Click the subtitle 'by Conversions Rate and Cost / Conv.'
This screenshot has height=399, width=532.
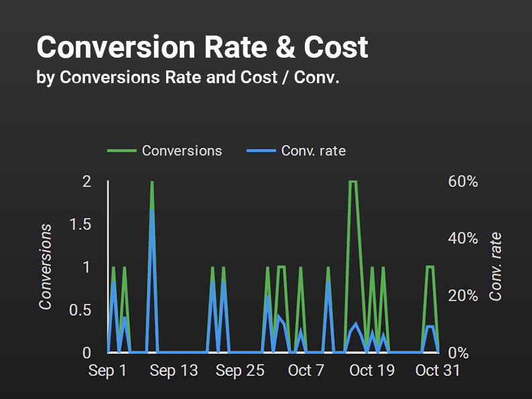188,77
